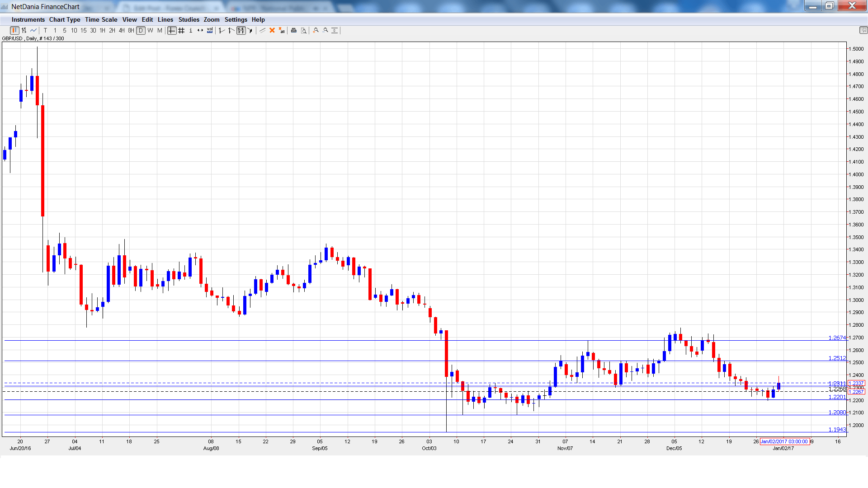
Task: Select the candlestick chart type icon
Action: pos(14,31)
